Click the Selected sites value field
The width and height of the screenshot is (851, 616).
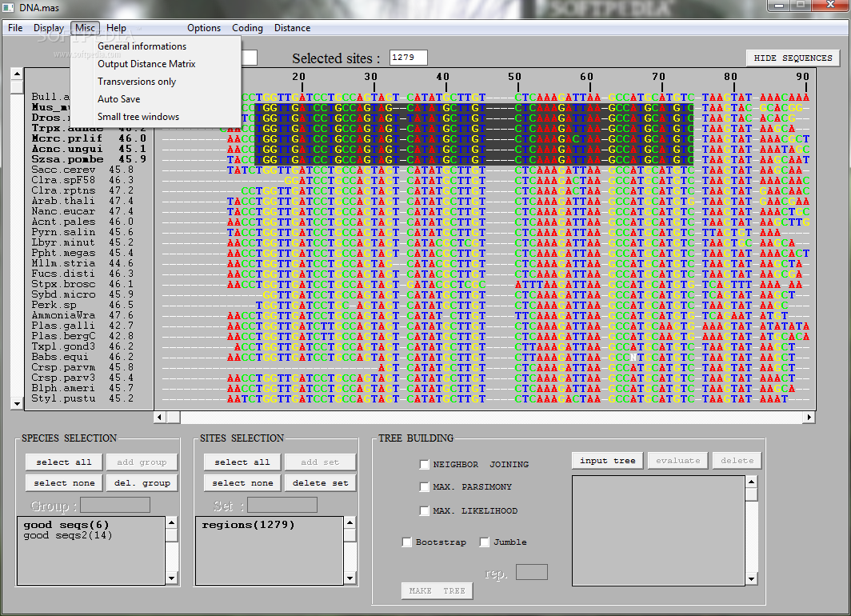[408, 58]
